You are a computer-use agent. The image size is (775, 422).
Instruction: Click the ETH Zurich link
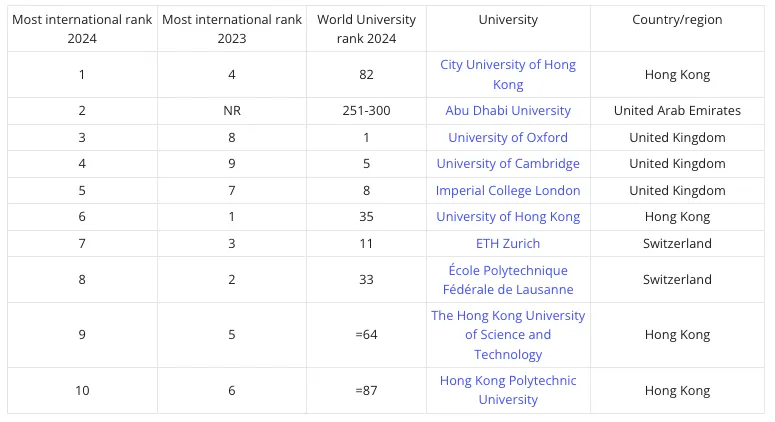point(508,244)
